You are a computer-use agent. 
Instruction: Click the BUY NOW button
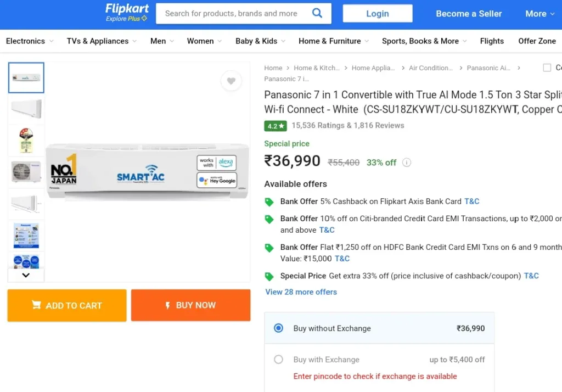pyautogui.click(x=190, y=305)
